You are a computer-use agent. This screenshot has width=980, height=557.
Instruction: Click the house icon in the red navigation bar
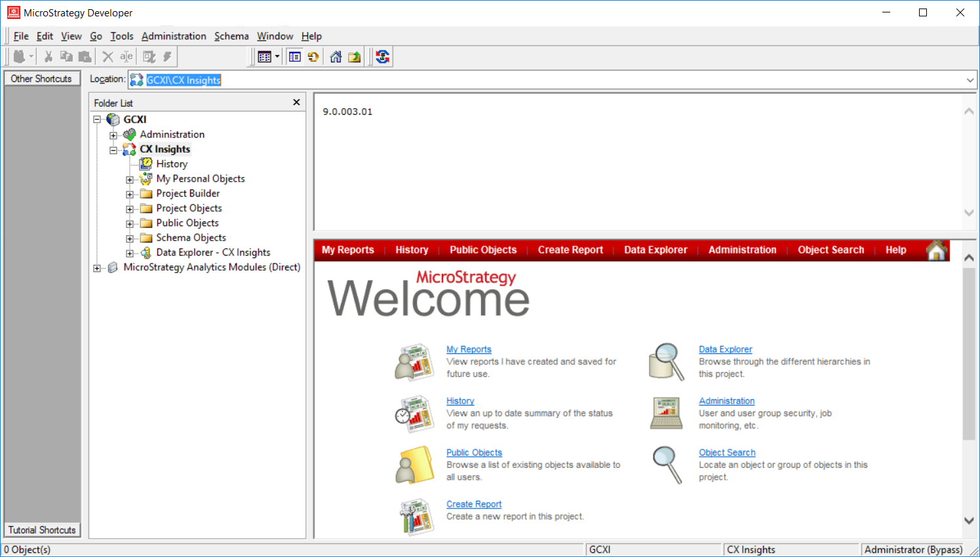[x=937, y=250]
